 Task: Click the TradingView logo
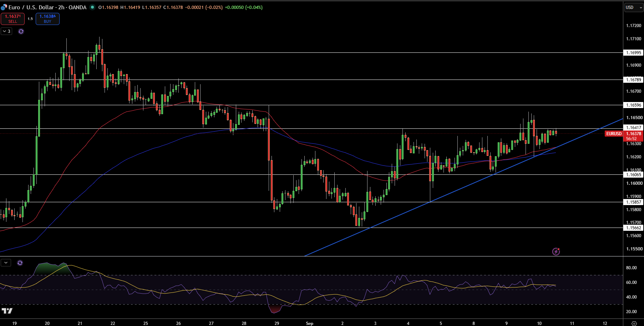pyautogui.click(x=7, y=311)
